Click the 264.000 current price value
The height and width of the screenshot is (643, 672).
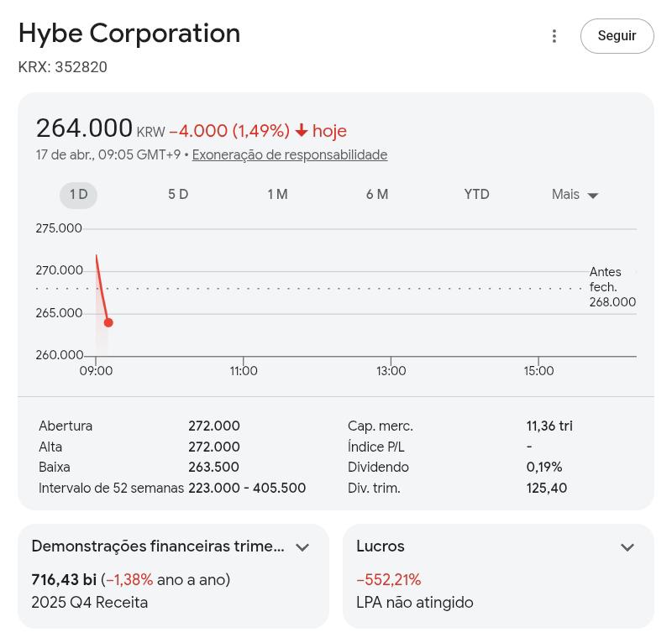[84, 128]
